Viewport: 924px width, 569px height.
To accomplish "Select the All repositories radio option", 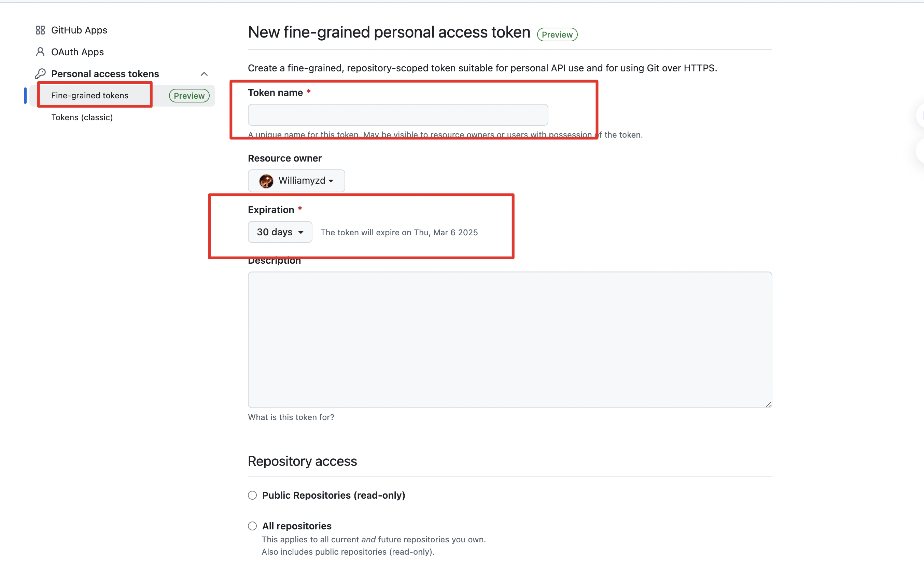I will pos(252,526).
